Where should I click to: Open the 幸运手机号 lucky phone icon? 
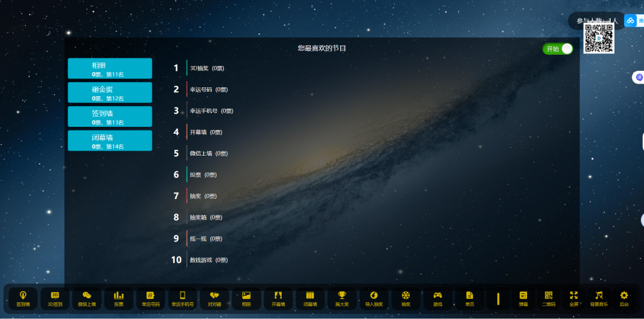tap(182, 298)
